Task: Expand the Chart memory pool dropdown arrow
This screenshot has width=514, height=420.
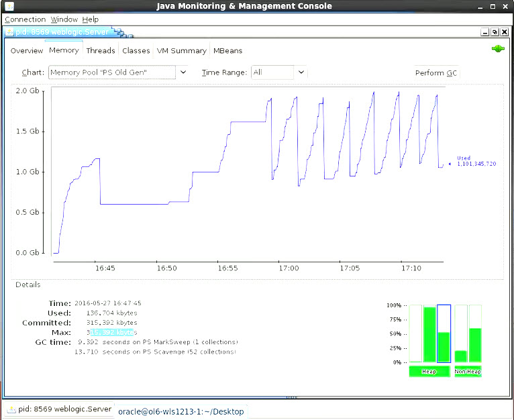Action: [183, 72]
